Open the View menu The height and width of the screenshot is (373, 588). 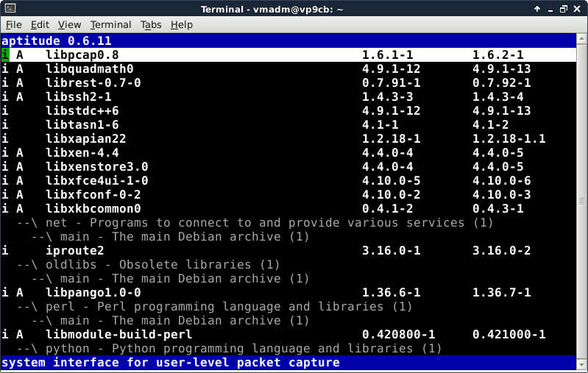69,25
